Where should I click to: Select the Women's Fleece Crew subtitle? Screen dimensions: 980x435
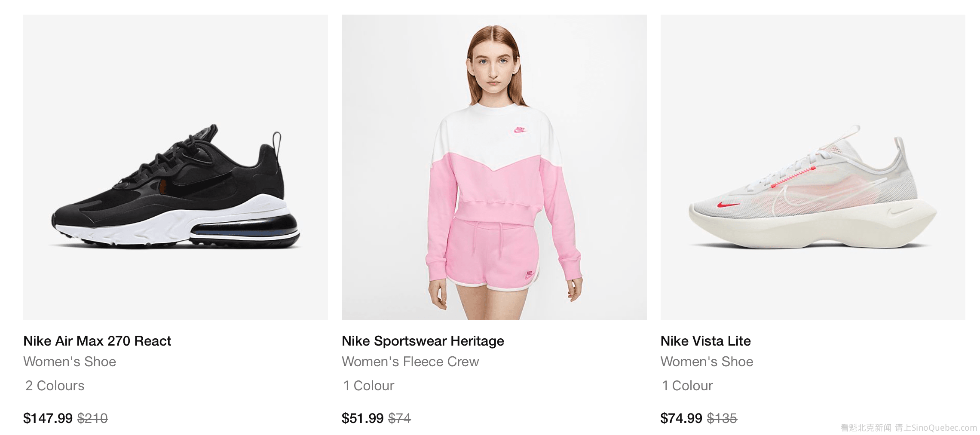[410, 361]
